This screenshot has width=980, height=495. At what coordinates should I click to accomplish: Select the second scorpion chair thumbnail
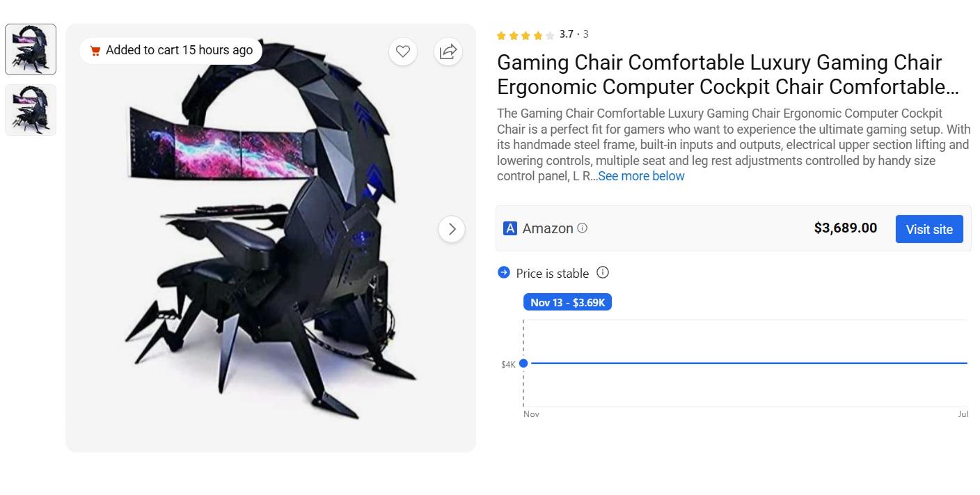click(x=30, y=109)
